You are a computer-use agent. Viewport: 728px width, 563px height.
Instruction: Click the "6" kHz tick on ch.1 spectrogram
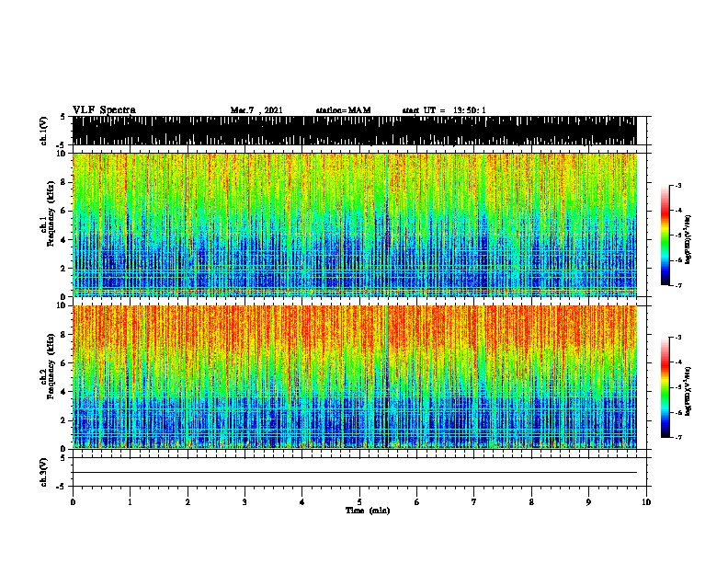[x=64, y=211]
